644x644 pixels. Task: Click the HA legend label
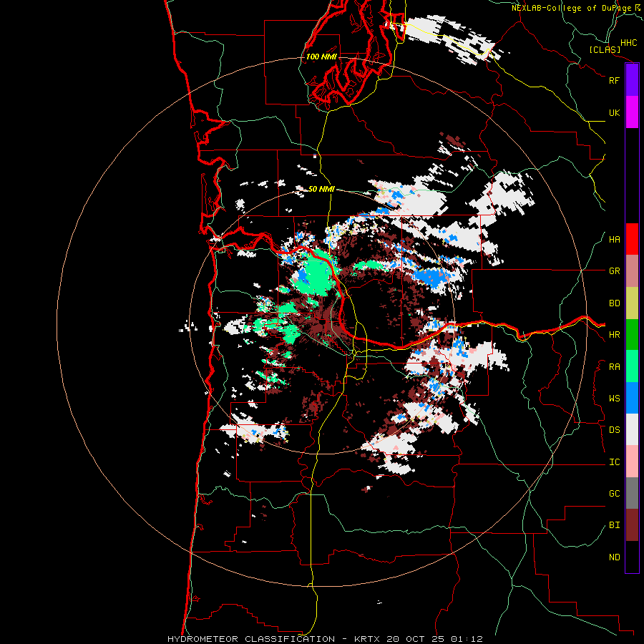614,240
